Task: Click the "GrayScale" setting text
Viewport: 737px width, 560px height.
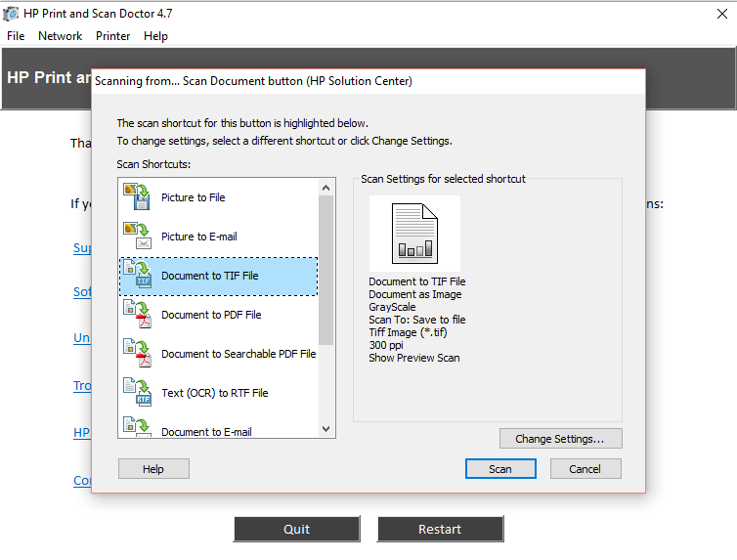Action: click(x=392, y=307)
